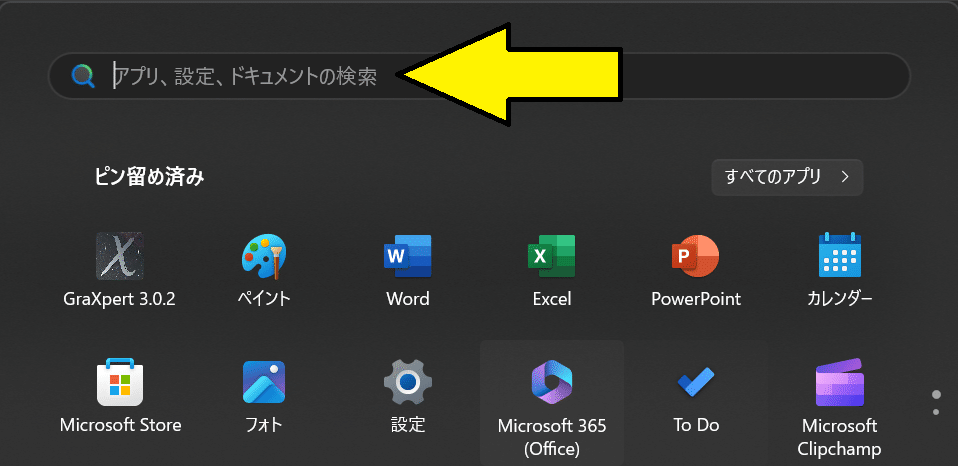Click the upper page indicator dot

(x=936, y=395)
